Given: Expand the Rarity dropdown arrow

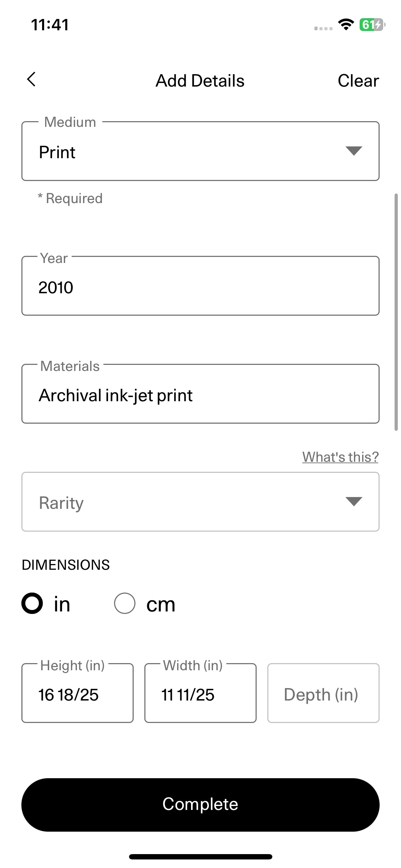Looking at the screenshot, I should 354,502.
